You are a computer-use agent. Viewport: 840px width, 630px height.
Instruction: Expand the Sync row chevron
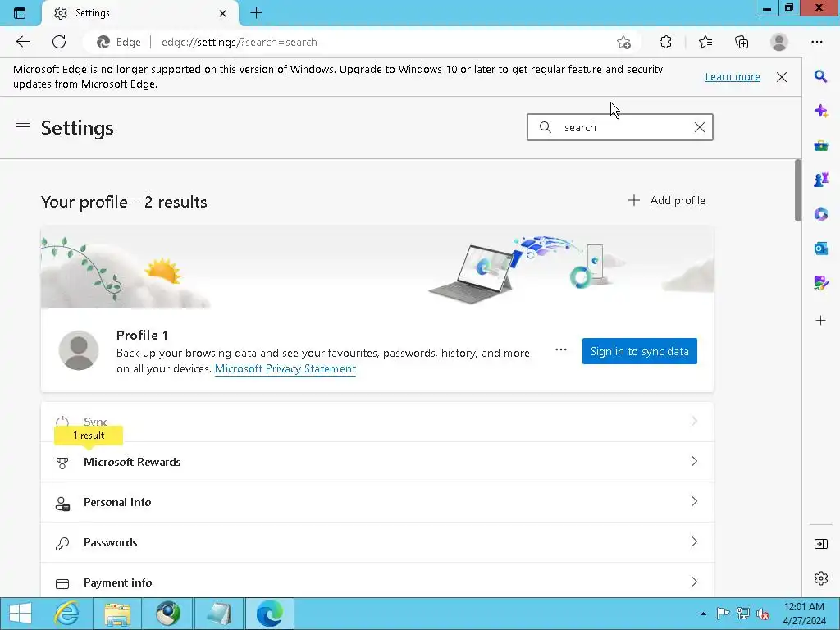[x=694, y=421]
